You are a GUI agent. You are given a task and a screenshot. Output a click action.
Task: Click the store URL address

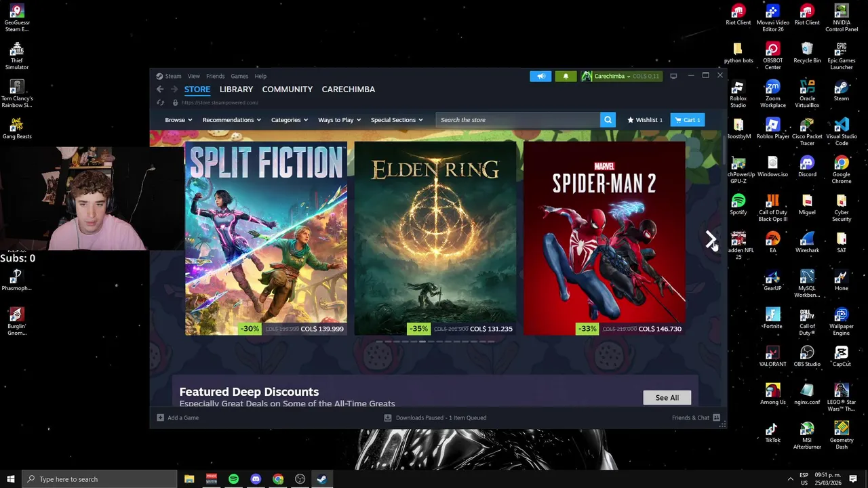click(220, 102)
